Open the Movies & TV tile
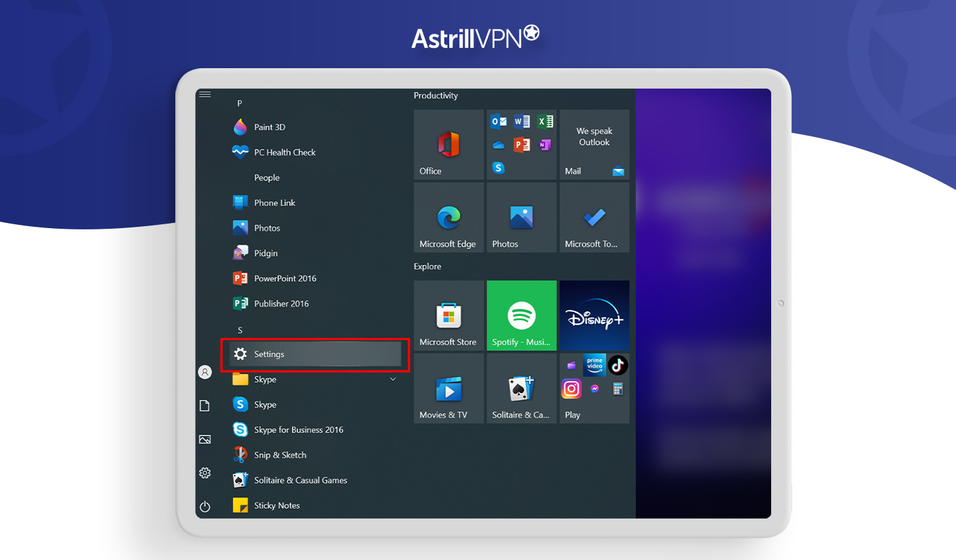Screen dimensions: 956x560 [x=449, y=388]
